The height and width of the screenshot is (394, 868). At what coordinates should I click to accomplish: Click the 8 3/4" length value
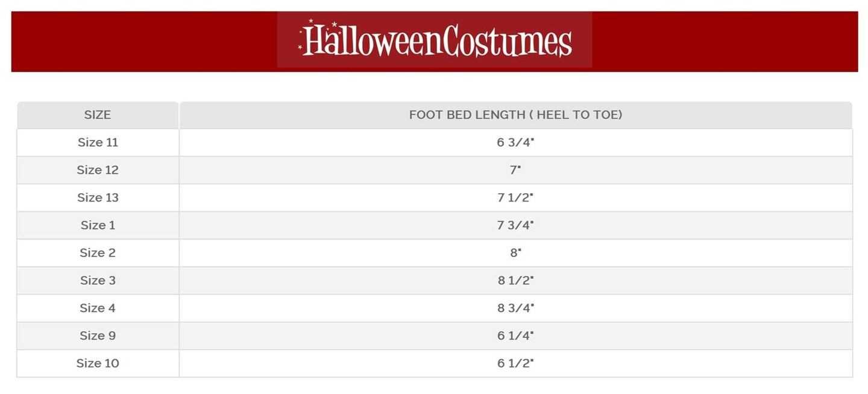[515, 308]
